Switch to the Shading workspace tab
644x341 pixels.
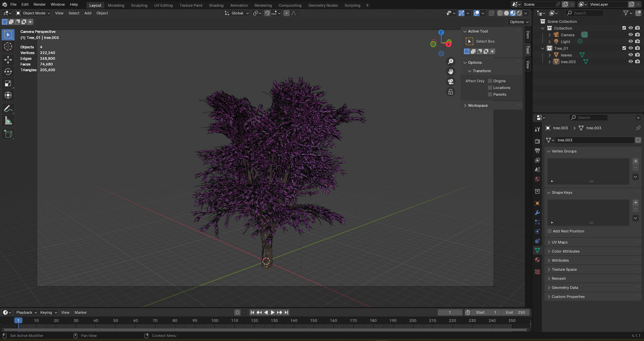click(216, 5)
